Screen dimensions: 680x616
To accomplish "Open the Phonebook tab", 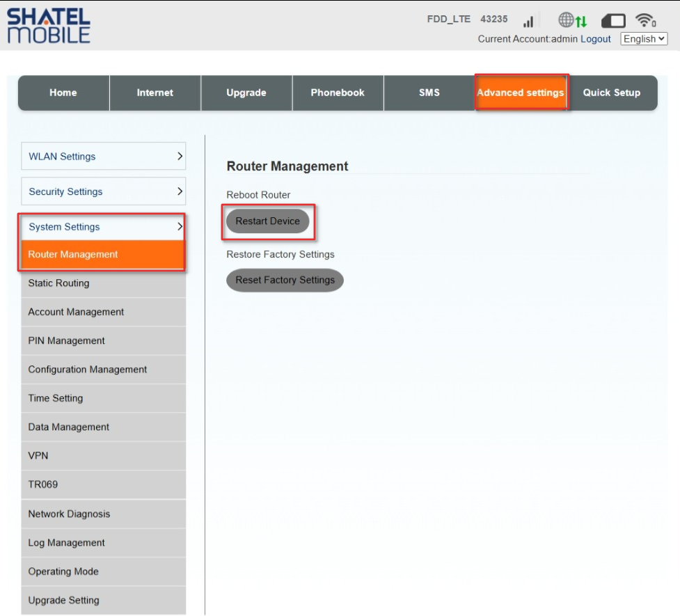I will [x=338, y=93].
